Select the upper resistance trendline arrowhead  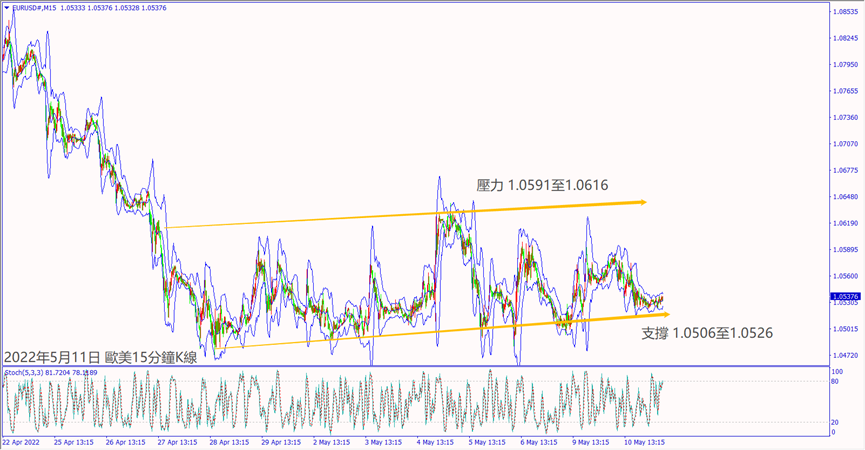(641, 202)
